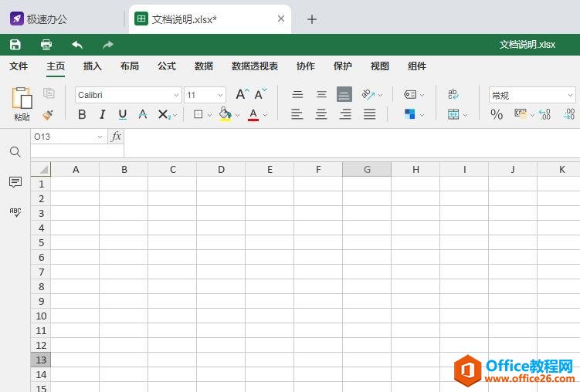Click the Save icon in green toolbar

(15, 45)
